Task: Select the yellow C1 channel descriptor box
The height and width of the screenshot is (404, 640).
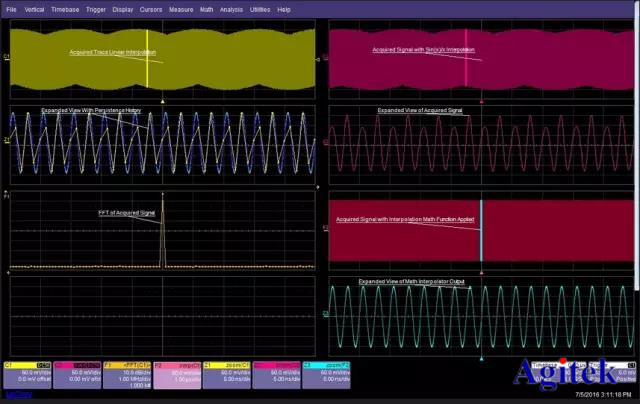Action: 29,375
